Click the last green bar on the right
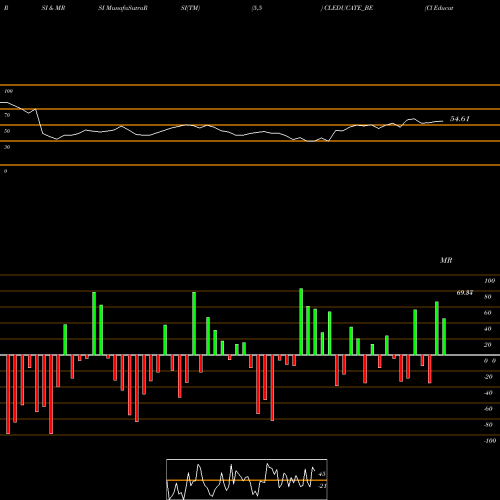Image resolution: width=500 pixels, height=500 pixels. pyautogui.click(x=444, y=337)
